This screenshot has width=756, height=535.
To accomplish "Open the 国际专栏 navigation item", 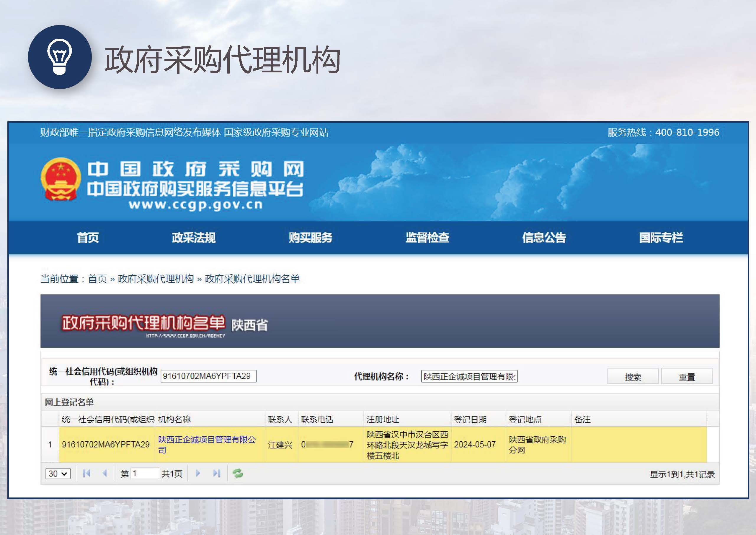I will [661, 238].
